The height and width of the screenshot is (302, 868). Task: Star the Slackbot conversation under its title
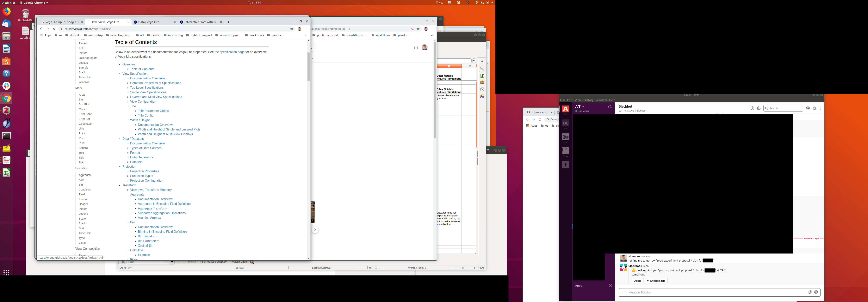pos(620,111)
